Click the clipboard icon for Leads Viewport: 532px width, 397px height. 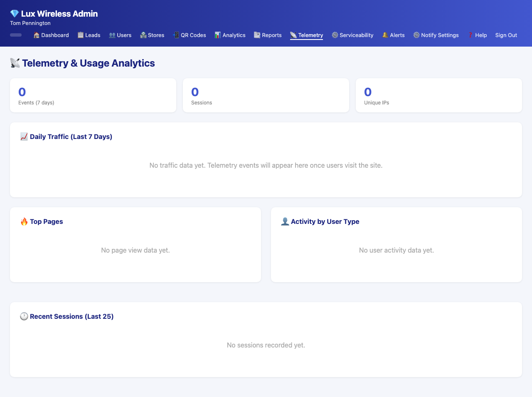point(81,35)
